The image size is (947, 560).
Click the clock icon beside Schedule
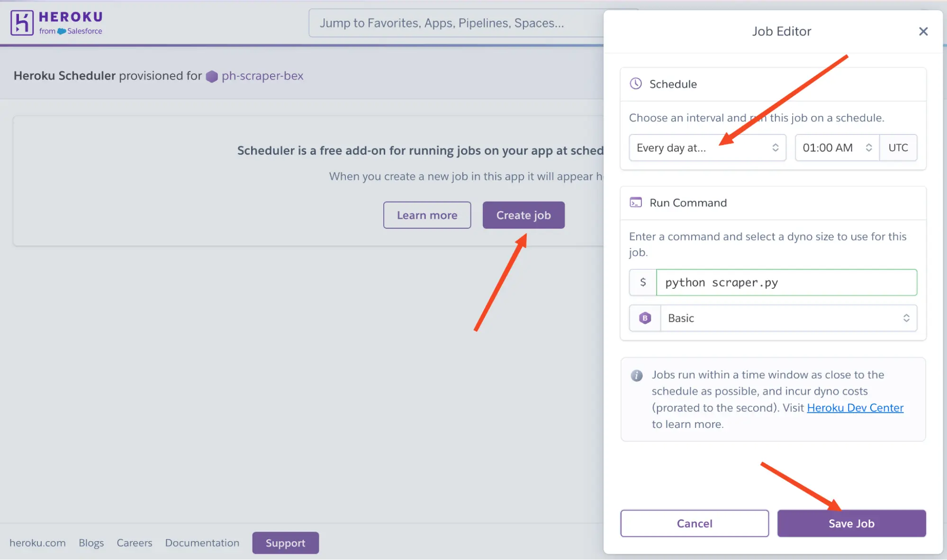pyautogui.click(x=637, y=84)
